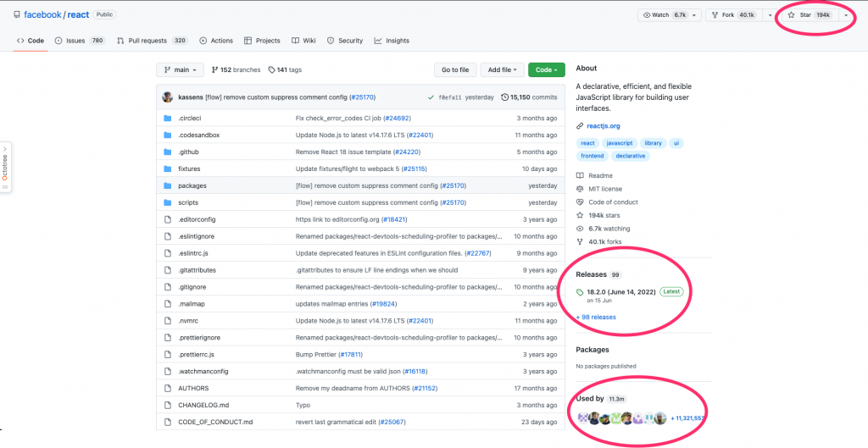
Task: Open the 18.2.0 (June 14, 2022) release
Action: (x=621, y=291)
